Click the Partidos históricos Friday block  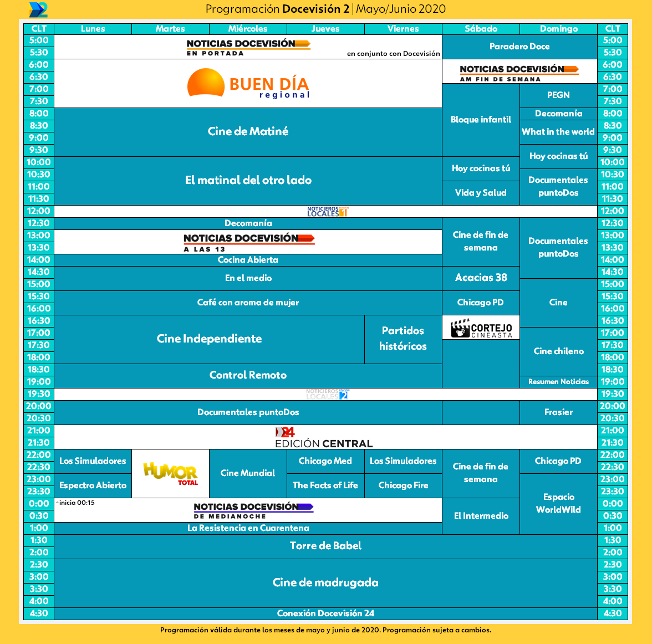[x=404, y=339]
